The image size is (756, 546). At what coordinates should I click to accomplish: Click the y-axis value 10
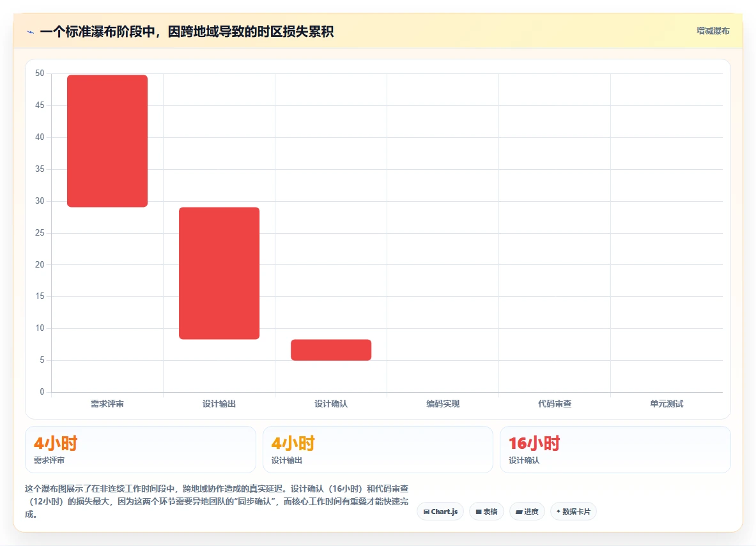point(40,328)
